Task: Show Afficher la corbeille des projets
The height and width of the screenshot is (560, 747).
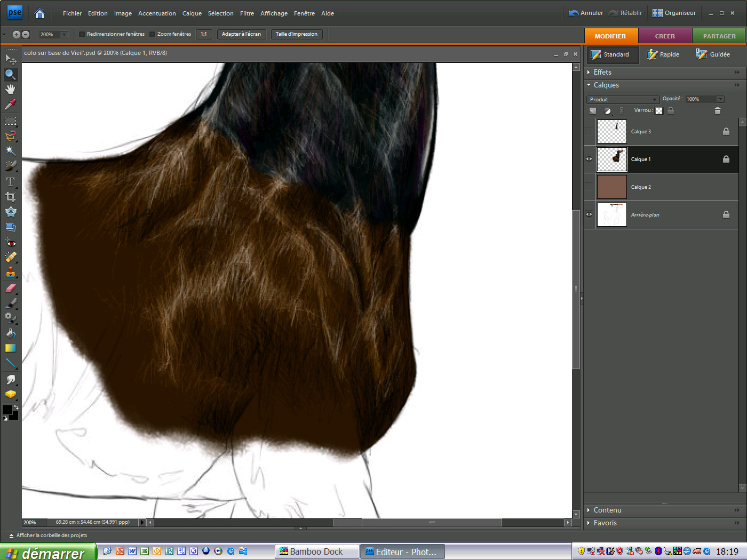Action: click(48, 535)
